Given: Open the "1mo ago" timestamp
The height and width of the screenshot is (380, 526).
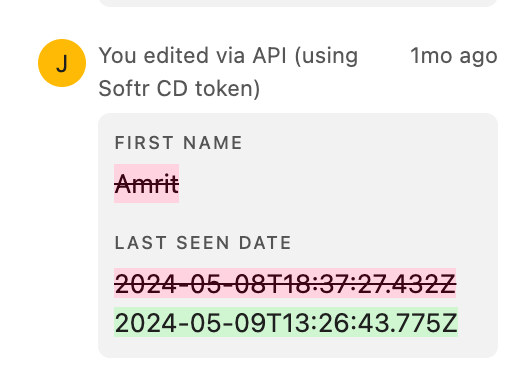Looking at the screenshot, I should tap(454, 56).
